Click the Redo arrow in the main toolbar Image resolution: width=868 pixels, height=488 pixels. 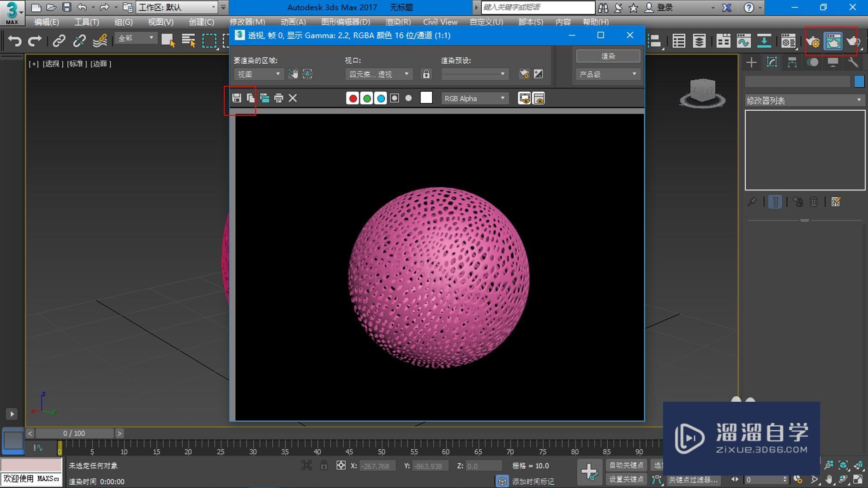point(35,41)
